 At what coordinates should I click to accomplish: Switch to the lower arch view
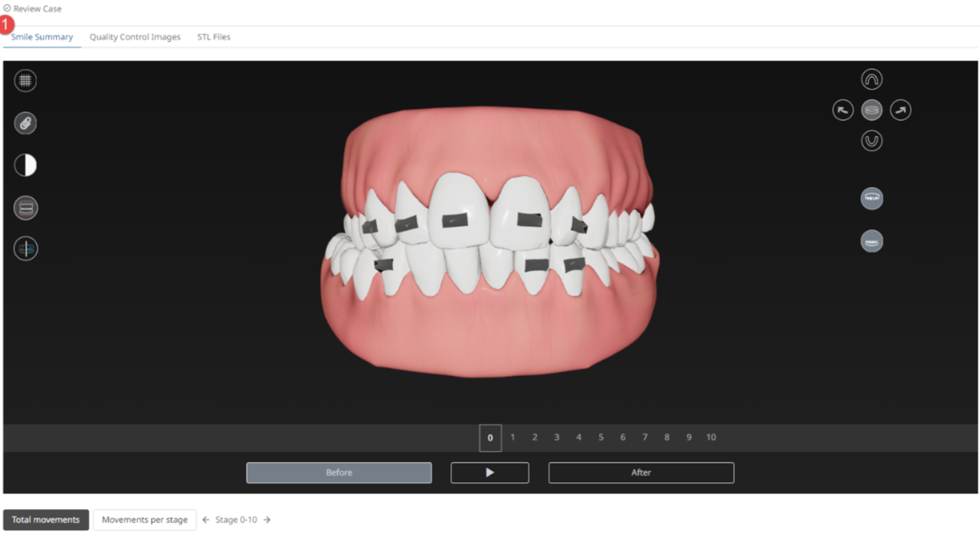point(872,140)
